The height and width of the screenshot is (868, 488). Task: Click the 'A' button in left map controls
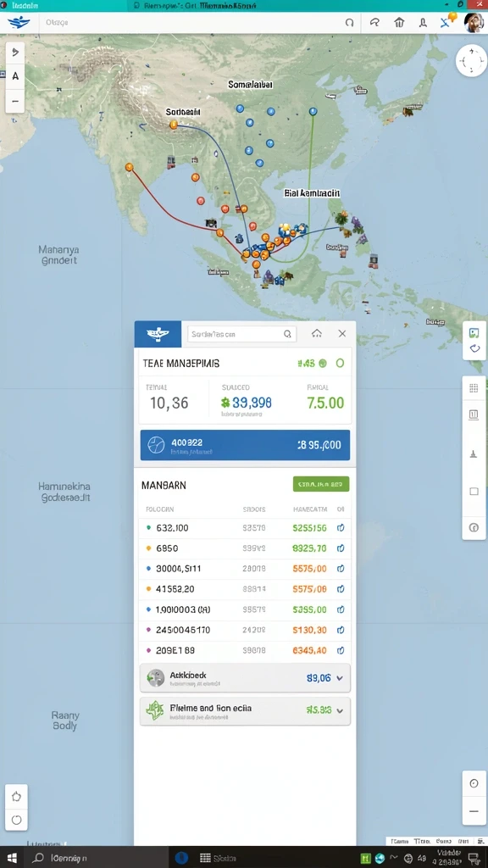pos(15,76)
